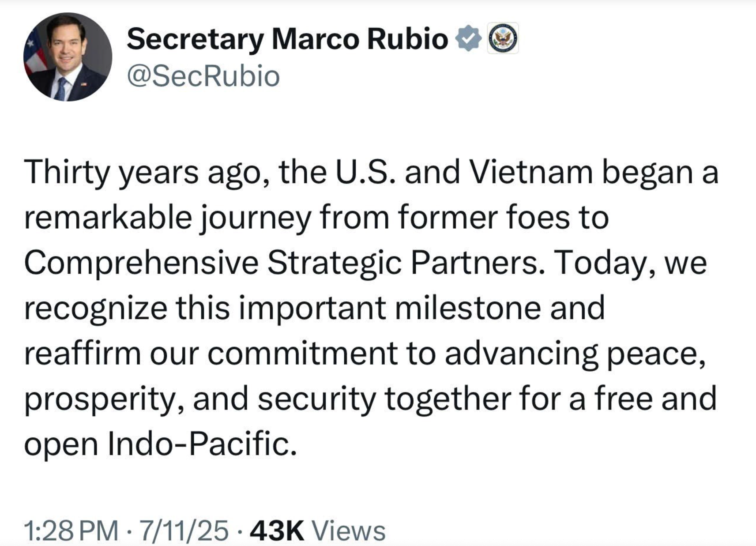The image size is (756, 546).
Task: Click the 1:28 PM timestamp
Action: [71, 530]
